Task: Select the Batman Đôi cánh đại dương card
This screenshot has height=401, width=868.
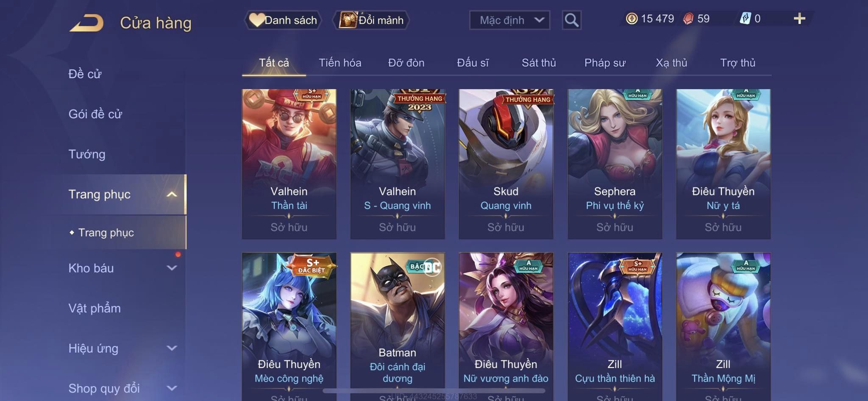Action: [x=398, y=326]
